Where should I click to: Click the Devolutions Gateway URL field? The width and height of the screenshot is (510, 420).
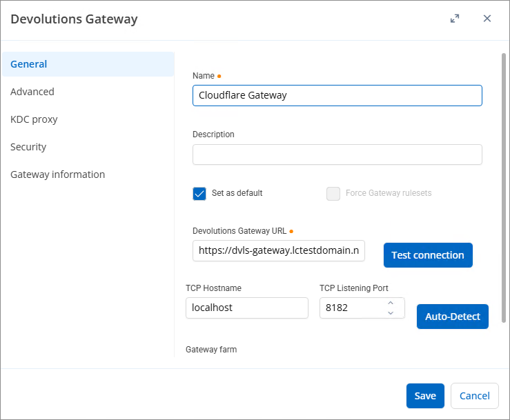coord(279,250)
